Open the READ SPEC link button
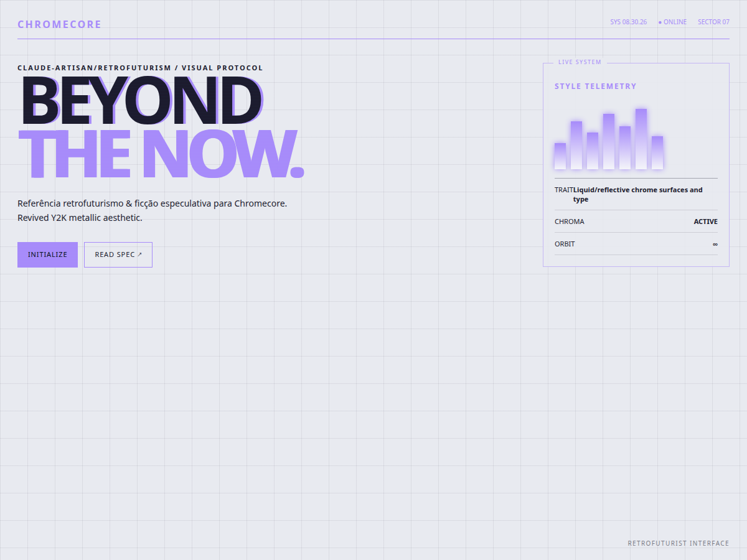 pos(118,254)
